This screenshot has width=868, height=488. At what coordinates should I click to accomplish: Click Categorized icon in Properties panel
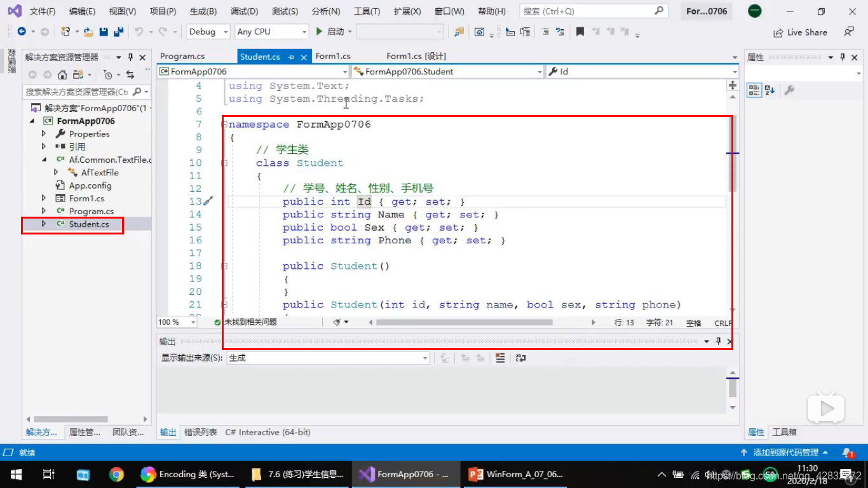point(754,90)
